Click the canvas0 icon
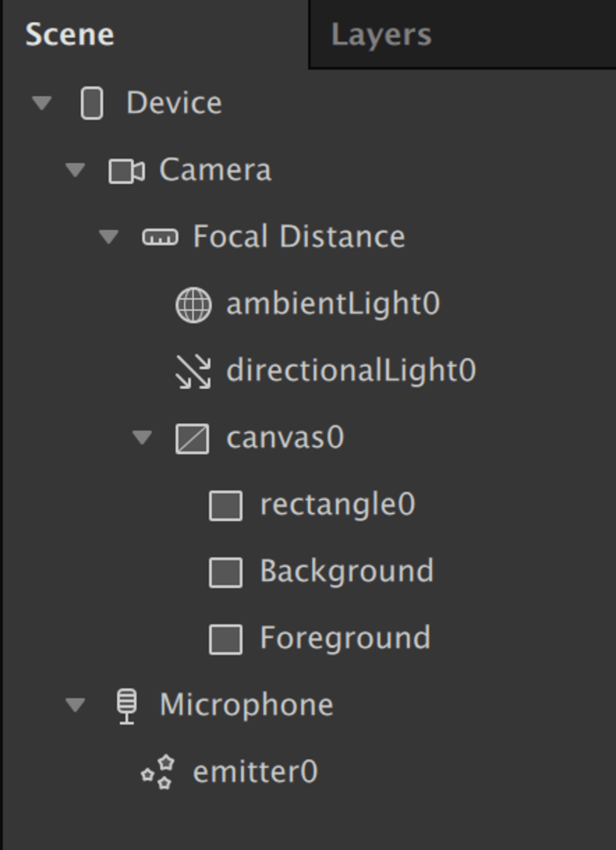The image size is (616, 850). pyautogui.click(x=192, y=438)
